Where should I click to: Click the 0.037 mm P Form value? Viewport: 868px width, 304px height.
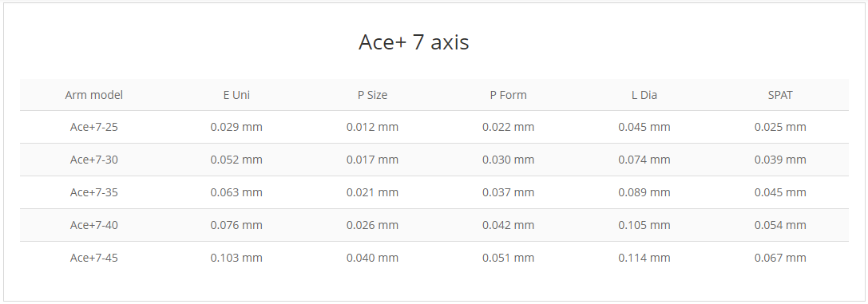click(508, 192)
